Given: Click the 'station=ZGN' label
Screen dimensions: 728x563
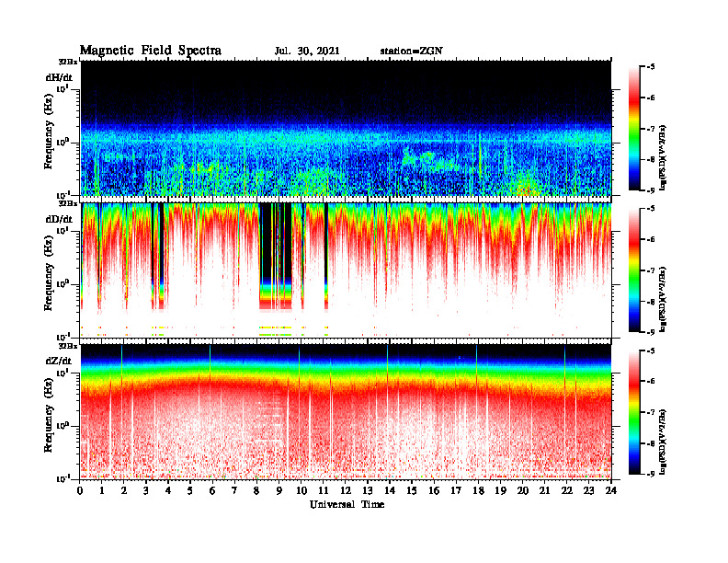Looking at the screenshot, I should pyautogui.click(x=411, y=52).
